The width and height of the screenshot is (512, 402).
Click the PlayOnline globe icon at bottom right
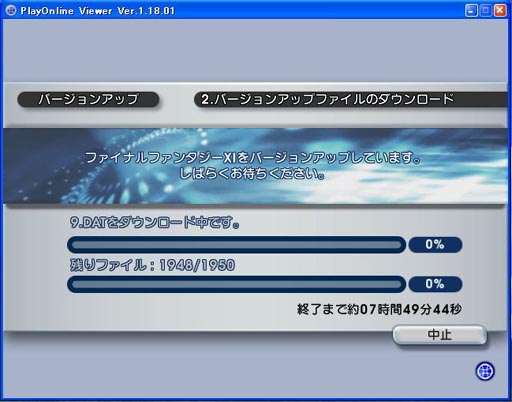[485, 371]
